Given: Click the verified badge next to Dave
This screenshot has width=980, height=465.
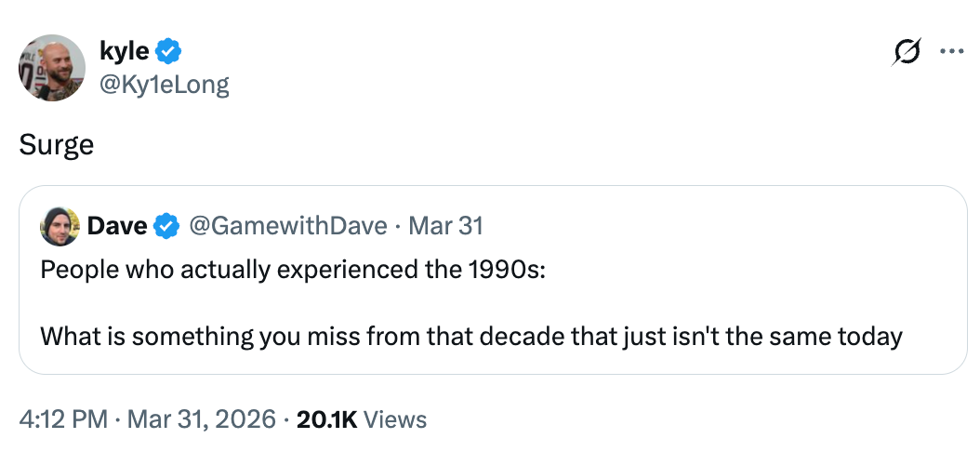Looking at the screenshot, I should tap(166, 226).
